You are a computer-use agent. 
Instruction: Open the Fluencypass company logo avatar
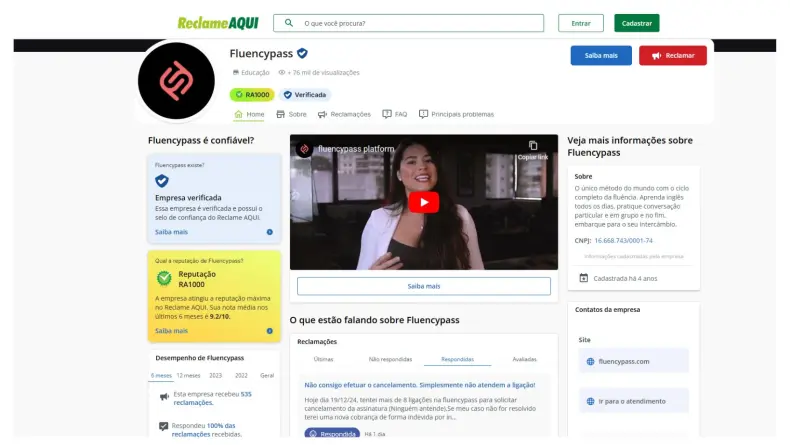176,81
